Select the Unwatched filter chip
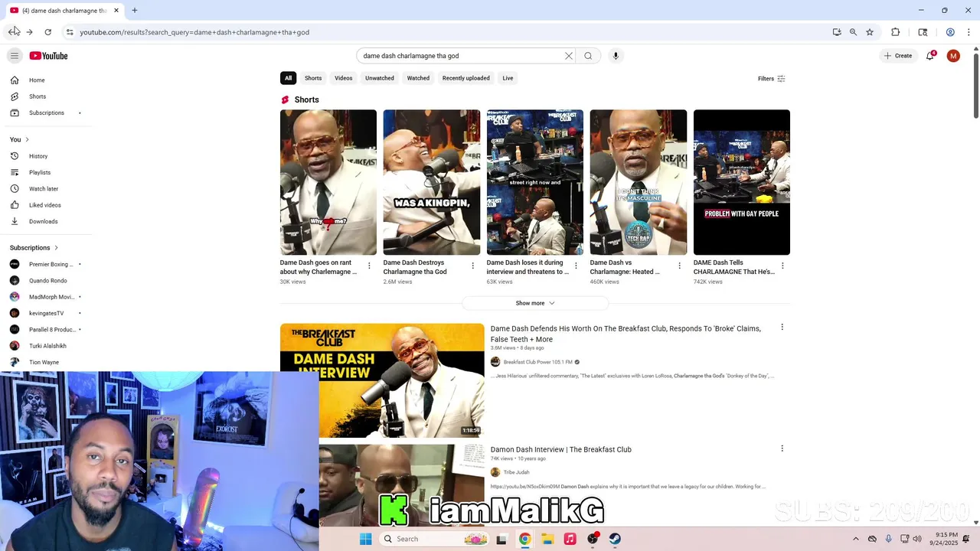 click(380, 78)
